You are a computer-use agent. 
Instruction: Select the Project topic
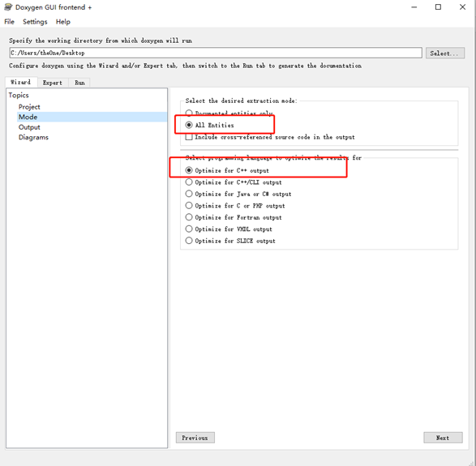coord(29,107)
